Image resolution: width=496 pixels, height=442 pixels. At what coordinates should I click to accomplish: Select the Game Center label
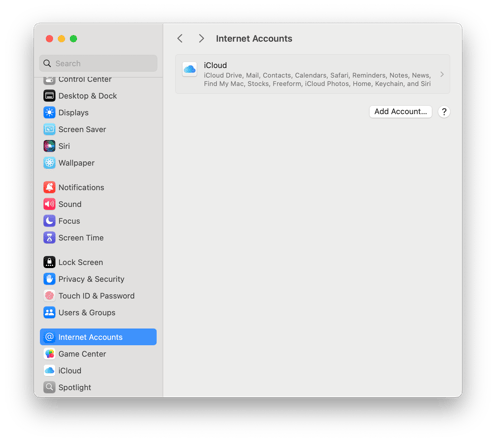82,354
